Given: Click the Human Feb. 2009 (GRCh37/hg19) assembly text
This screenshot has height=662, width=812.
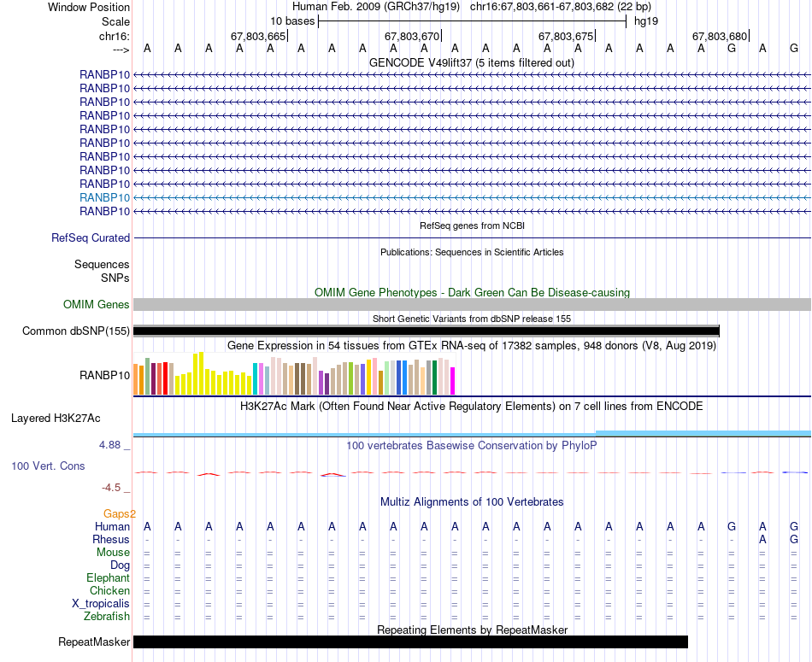Looking at the screenshot, I should point(376,7).
